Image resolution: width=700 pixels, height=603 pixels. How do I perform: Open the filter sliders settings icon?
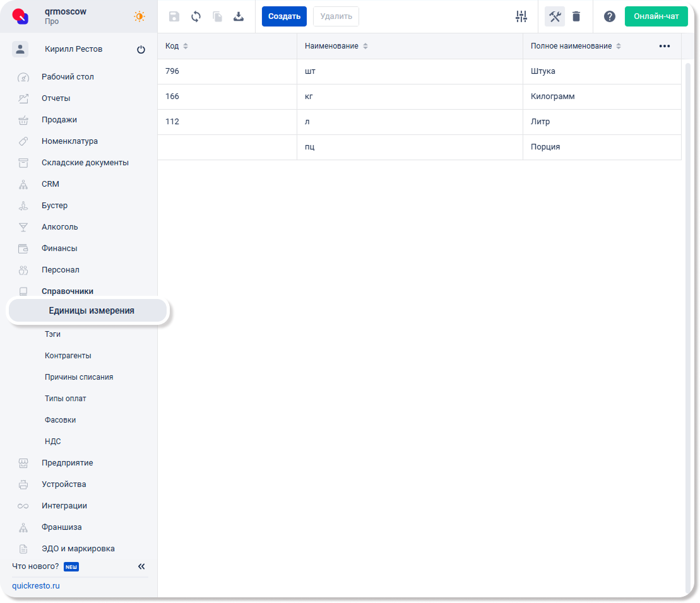(x=521, y=17)
